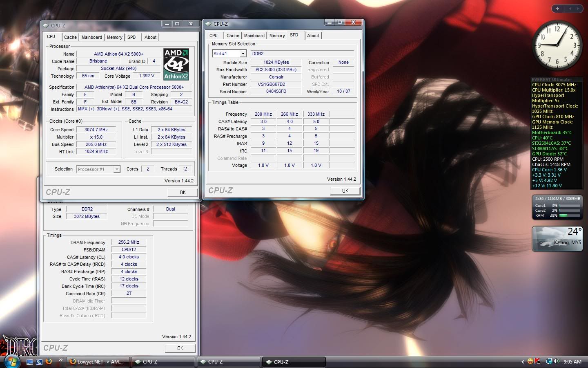Click the FSB:DRAM value CPU/12
This screenshot has height=368, width=588.
[129, 249]
